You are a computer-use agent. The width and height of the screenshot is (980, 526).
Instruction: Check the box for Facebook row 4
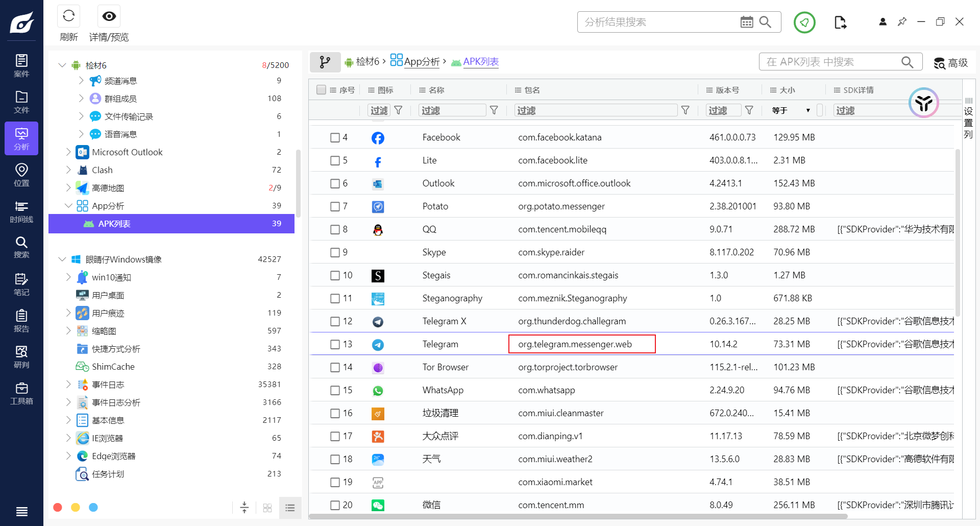point(335,137)
